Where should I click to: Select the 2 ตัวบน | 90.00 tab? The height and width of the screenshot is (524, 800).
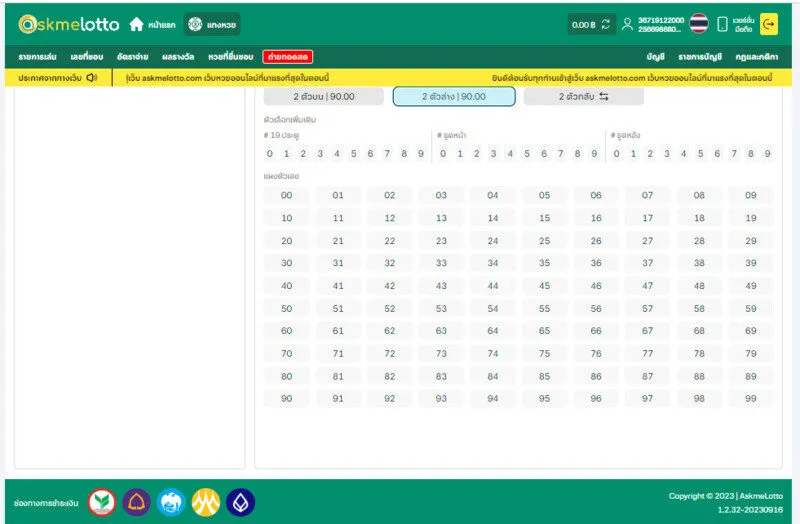324,97
